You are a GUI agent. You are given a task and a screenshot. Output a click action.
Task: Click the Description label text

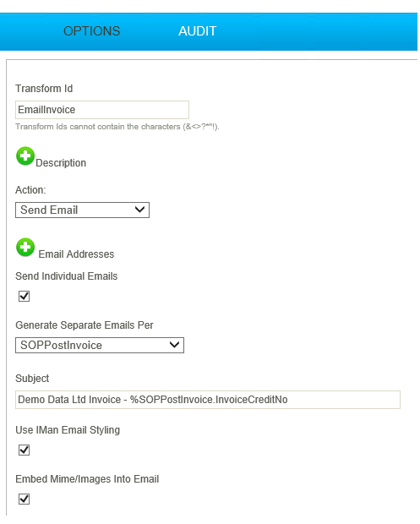pyautogui.click(x=61, y=163)
